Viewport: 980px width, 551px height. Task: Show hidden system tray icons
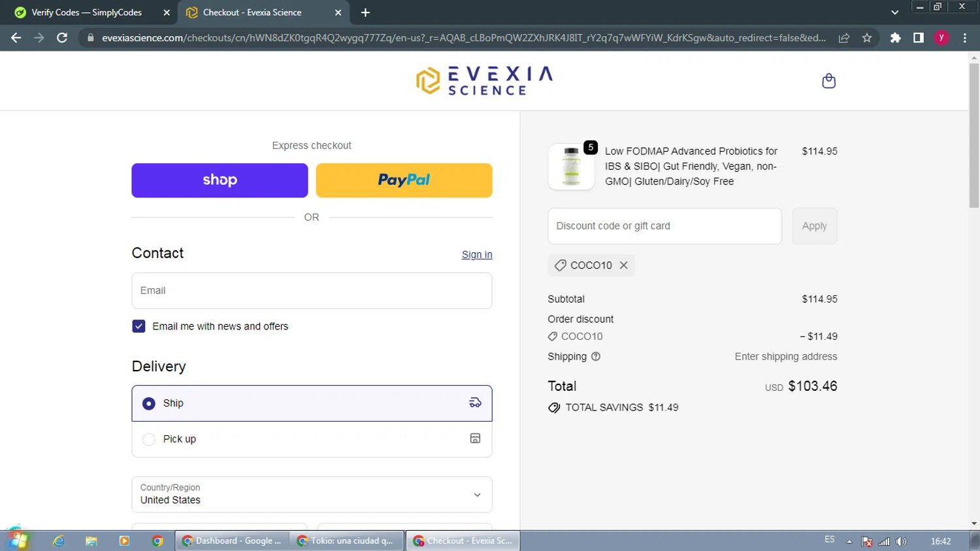click(849, 541)
